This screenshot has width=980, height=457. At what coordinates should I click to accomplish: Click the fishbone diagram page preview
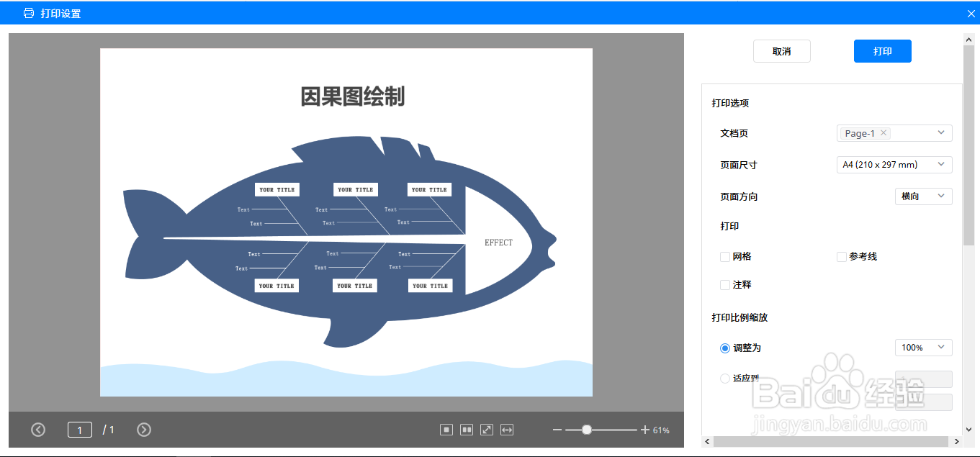pyautogui.click(x=346, y=222)
